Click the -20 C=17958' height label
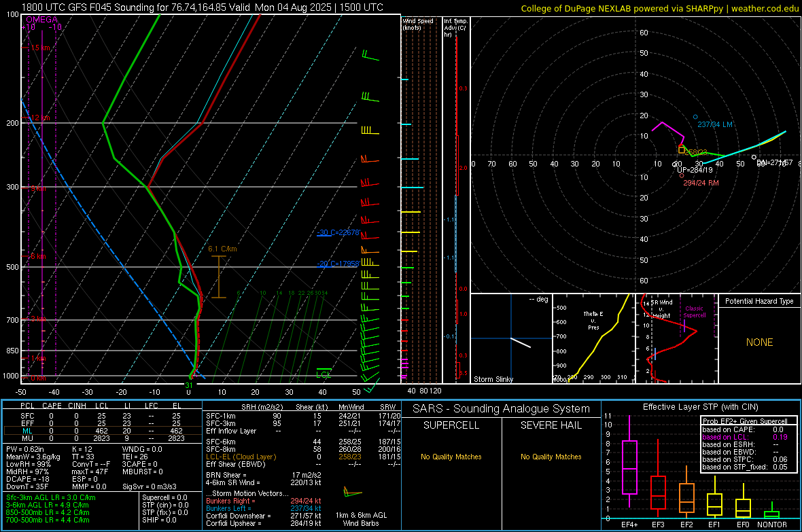 [x=338, y=264]
